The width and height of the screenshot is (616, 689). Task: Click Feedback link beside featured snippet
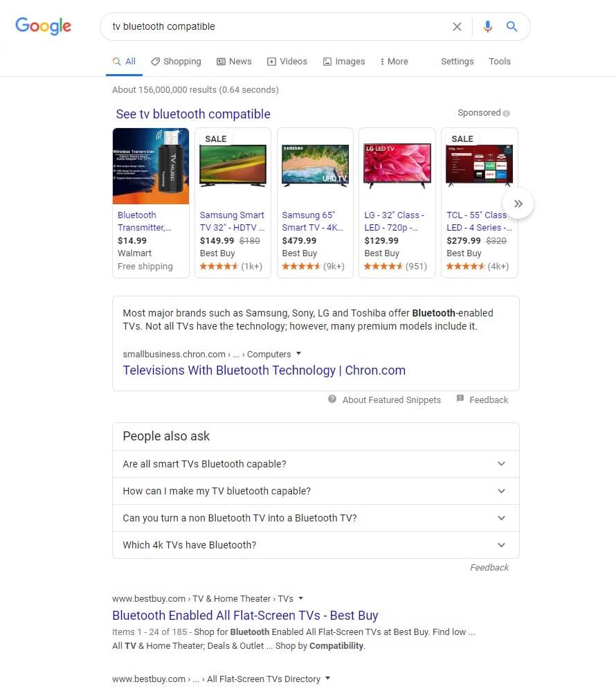(x=489, y=400)
